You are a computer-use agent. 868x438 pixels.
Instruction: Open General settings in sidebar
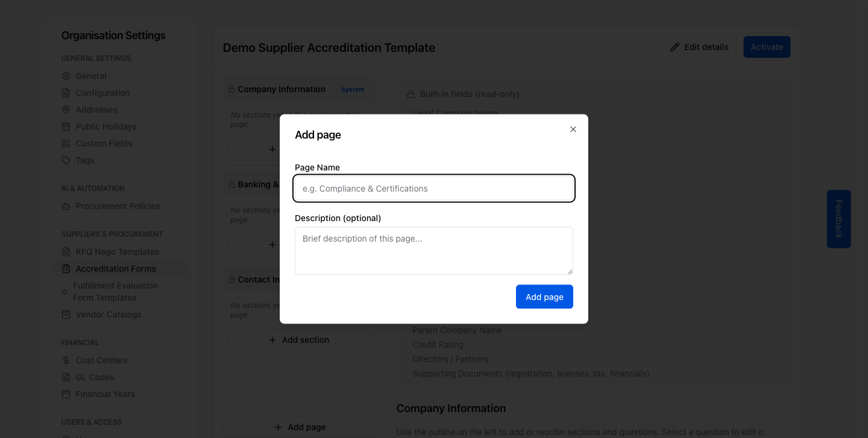pos(91,76)
